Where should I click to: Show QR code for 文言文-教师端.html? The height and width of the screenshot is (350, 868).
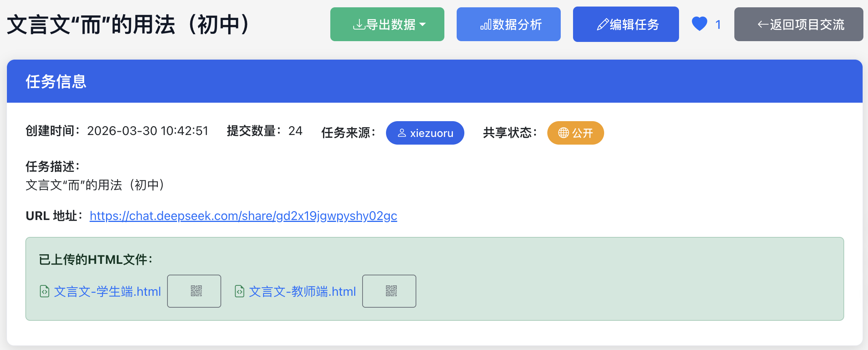(389, 291)
